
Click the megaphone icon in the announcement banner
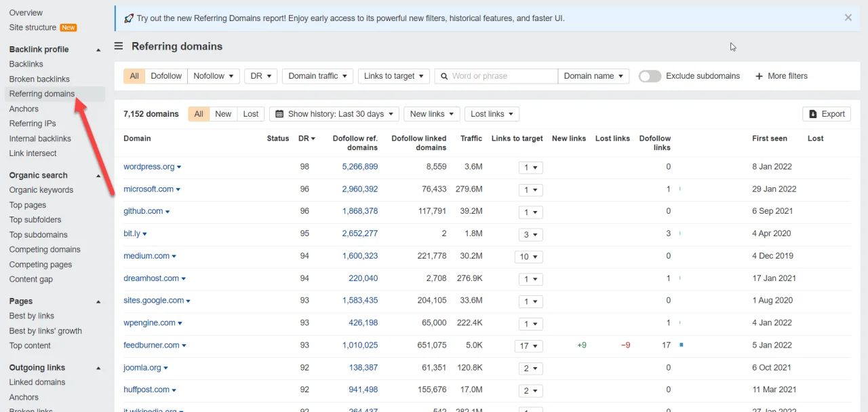129,18
